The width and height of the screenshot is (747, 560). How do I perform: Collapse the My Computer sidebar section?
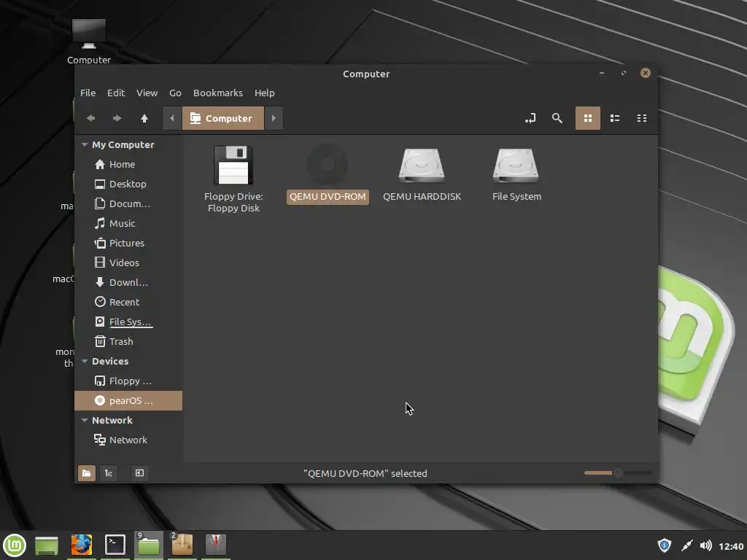point(85,144)
